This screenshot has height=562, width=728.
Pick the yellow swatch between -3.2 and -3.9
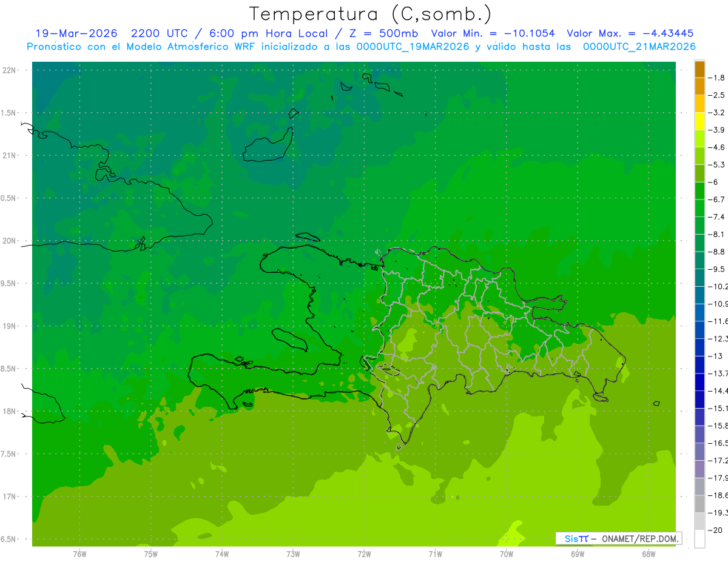pyautogui.click(x=699, y=121)
